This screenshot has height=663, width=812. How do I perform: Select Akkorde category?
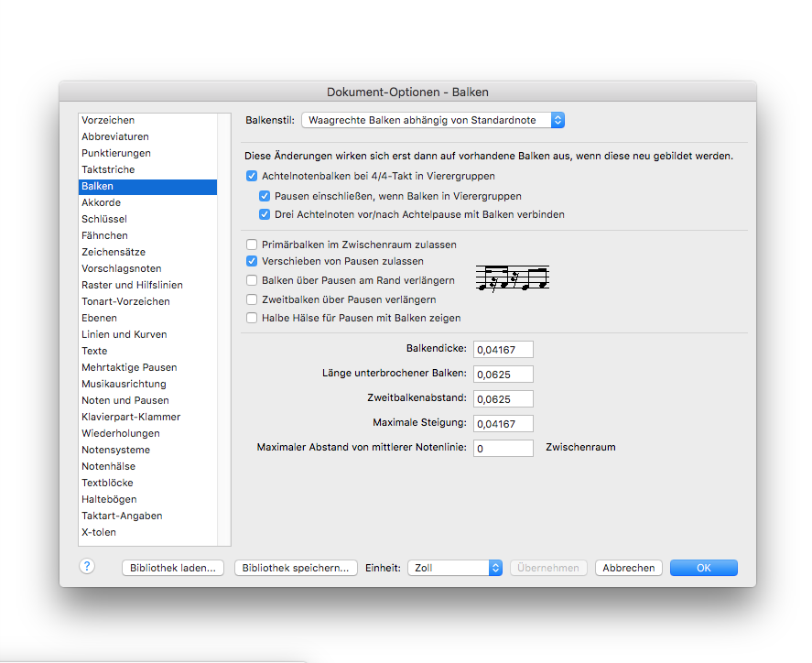coord(147,202)
